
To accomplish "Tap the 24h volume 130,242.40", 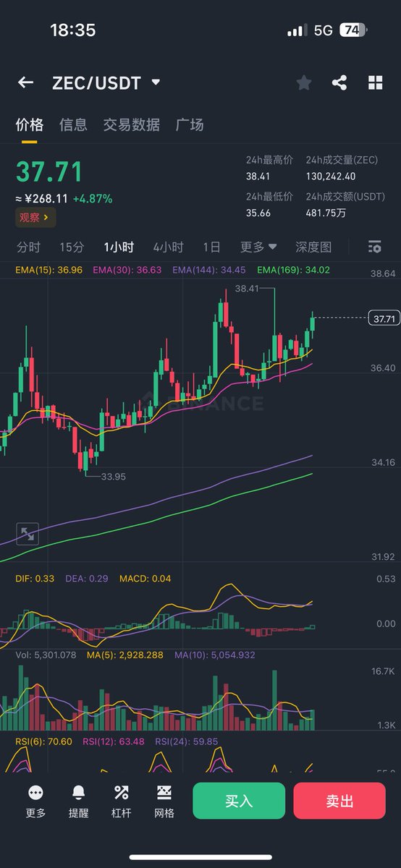I will pyautogui.click(x=331, y=175).
